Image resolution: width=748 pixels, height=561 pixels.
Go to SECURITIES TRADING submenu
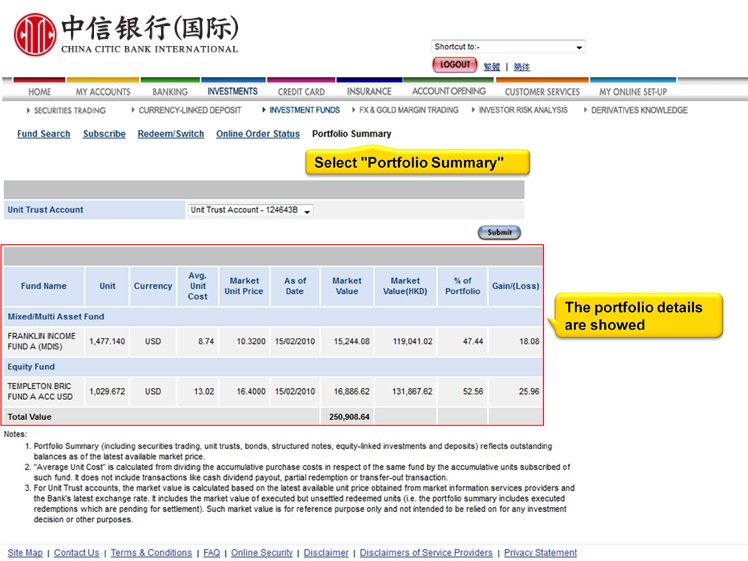coord(70,111)
